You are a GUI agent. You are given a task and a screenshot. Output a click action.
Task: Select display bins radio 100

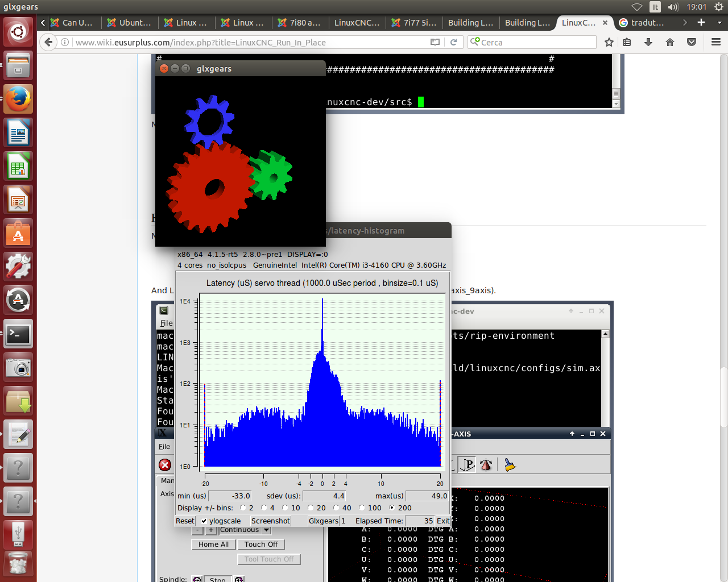point(362,508)
